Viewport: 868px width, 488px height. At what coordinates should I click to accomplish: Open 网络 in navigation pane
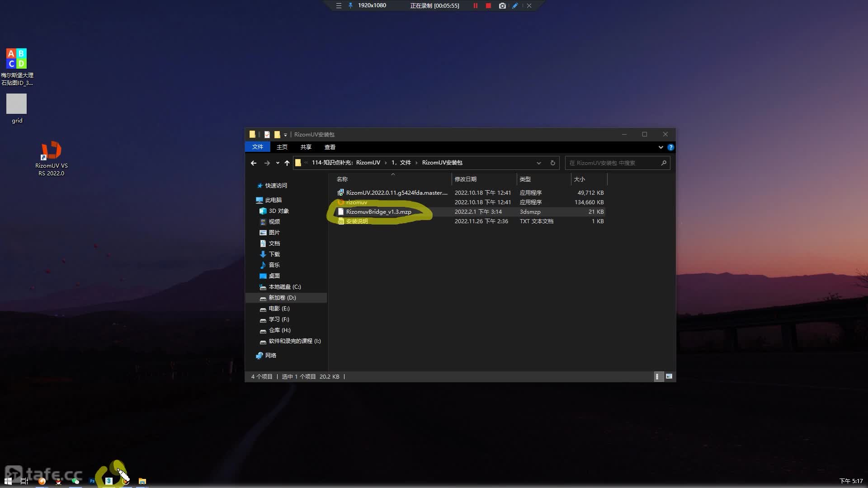point(266,356)
